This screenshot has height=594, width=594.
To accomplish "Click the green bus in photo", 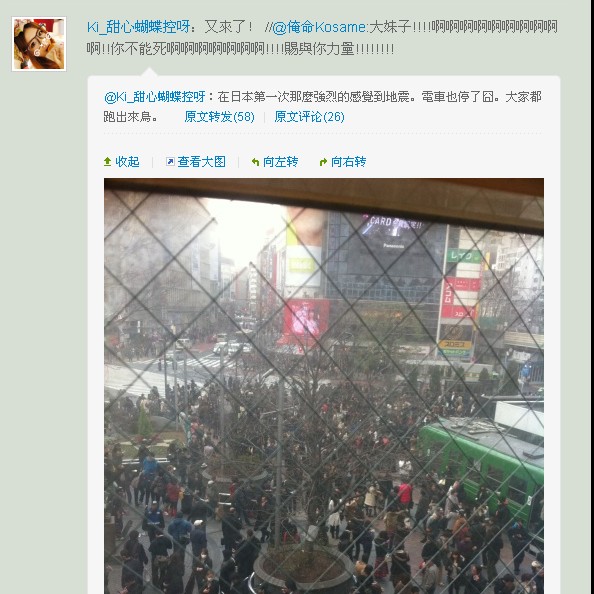I will (x=483, y=472).
